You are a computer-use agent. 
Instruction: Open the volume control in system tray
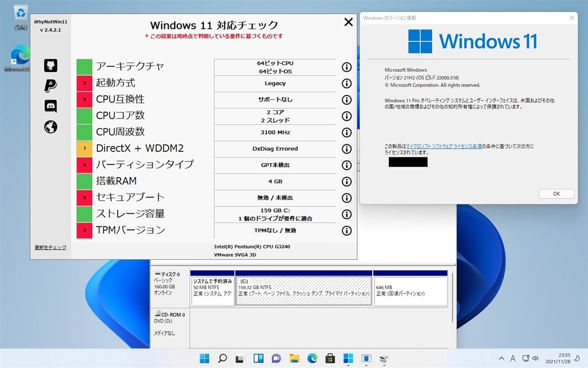point(535,359)
